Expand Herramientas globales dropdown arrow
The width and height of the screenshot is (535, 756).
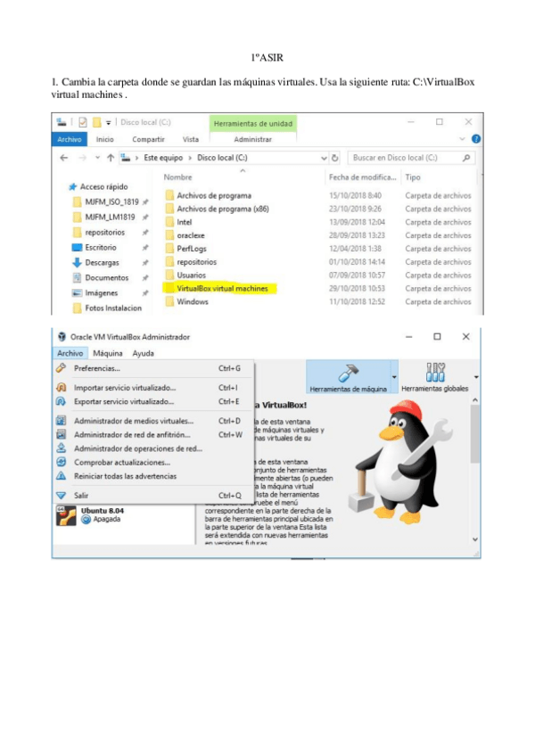tap(476, 377)
